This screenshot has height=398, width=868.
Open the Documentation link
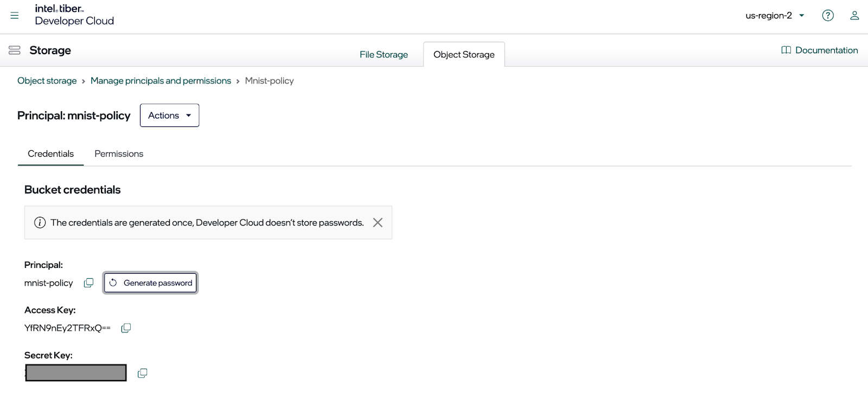point(820,50)
